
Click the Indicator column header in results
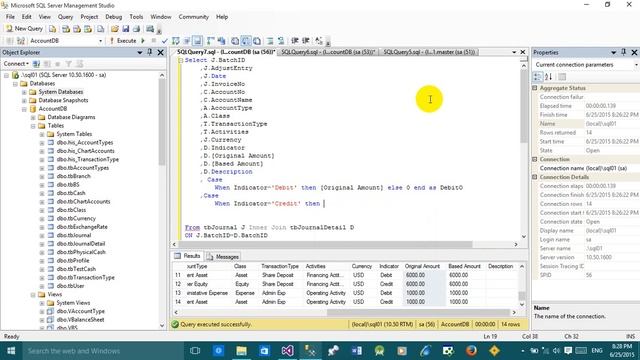pos(389,266)
